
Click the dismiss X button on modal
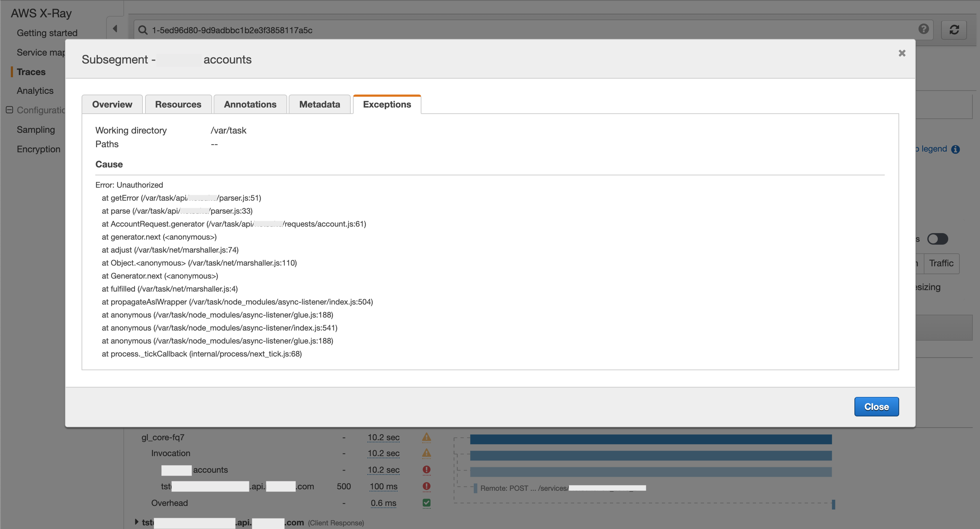pyautogui.click(x=902, y=53)
